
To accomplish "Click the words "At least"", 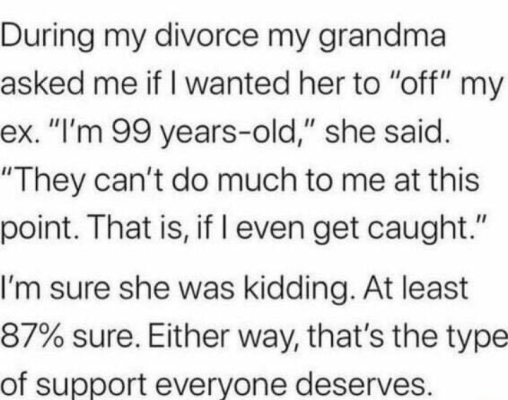I will (x=416, y=287).
